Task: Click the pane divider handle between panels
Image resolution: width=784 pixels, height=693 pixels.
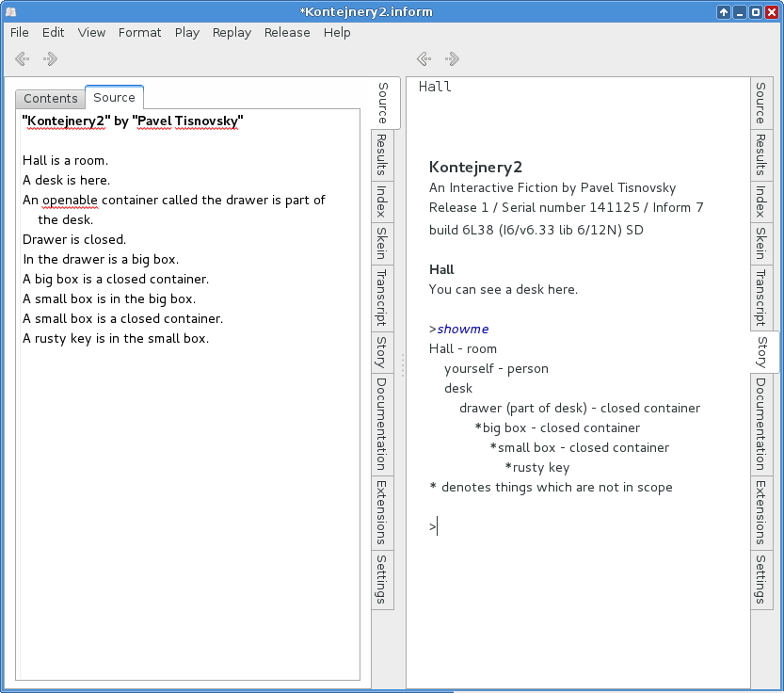Action: pos(403,365)
